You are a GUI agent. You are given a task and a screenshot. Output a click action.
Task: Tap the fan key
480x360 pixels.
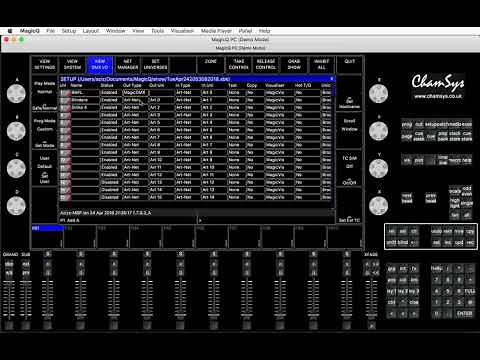[455, 215]
